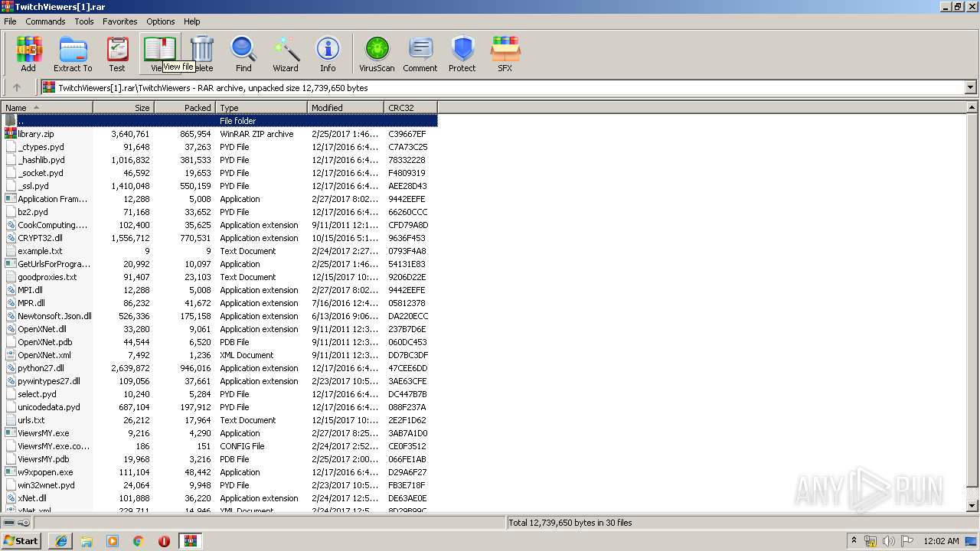The height and width of the screenshot is (551, 980).
Task: Sort by the Size column header
Action: coord(123,108)
